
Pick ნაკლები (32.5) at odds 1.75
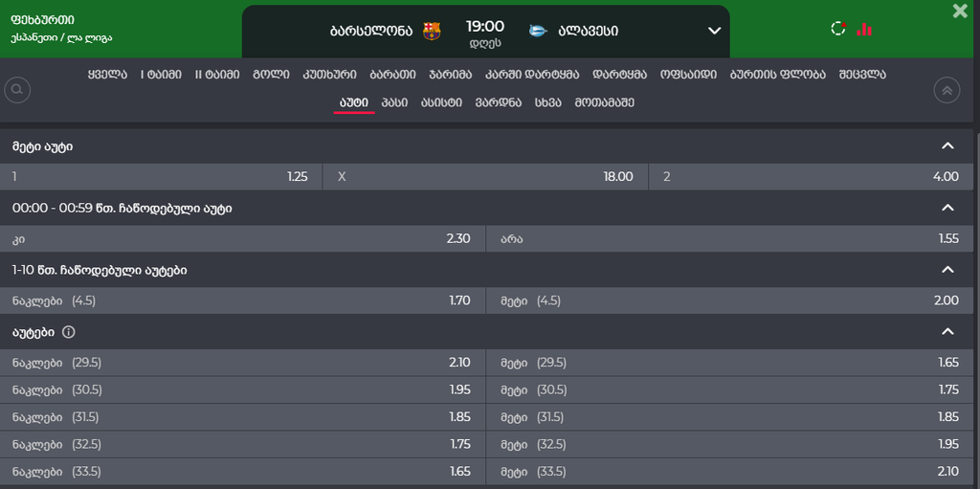click(242, 445)
